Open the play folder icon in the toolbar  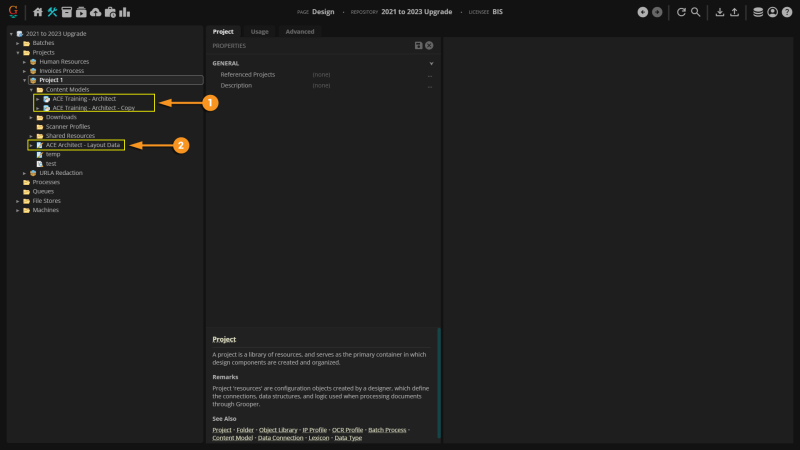point(81,12)
